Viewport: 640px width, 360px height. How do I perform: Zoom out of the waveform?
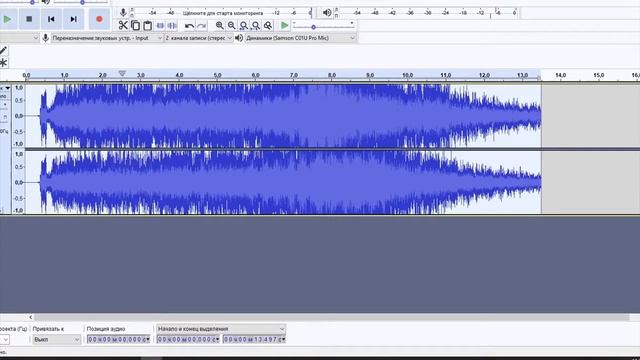tap(231, 25)
